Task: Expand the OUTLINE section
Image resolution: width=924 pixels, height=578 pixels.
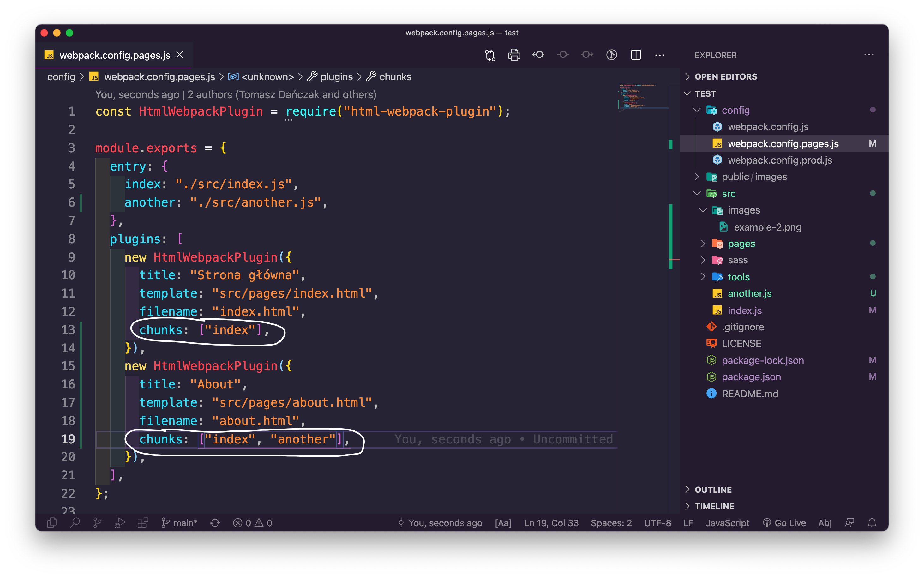Action: [783, 489]
